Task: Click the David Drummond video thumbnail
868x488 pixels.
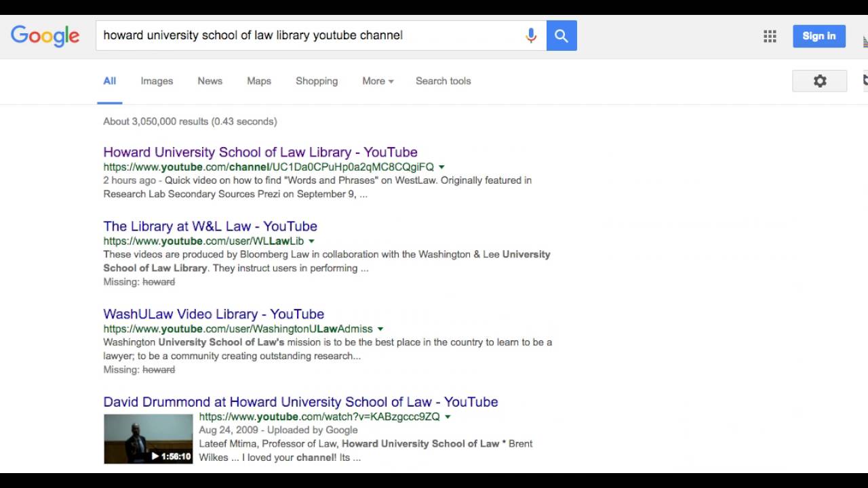Action: coord(148,439)
